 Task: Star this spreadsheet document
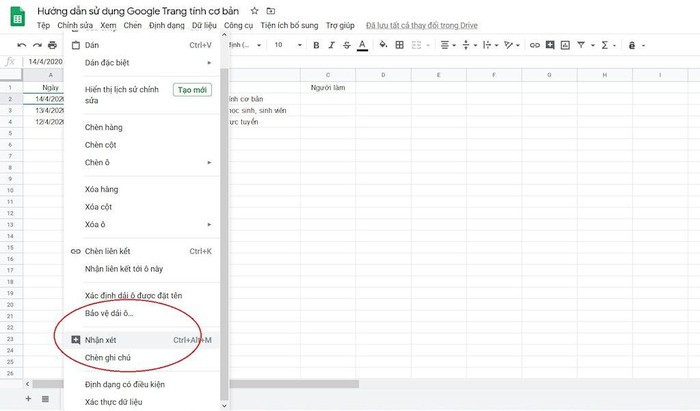tap(253, 10)
